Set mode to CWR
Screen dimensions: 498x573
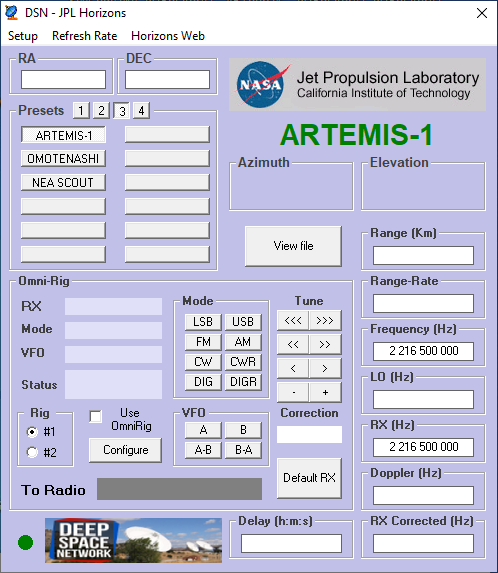pos(243,362)
